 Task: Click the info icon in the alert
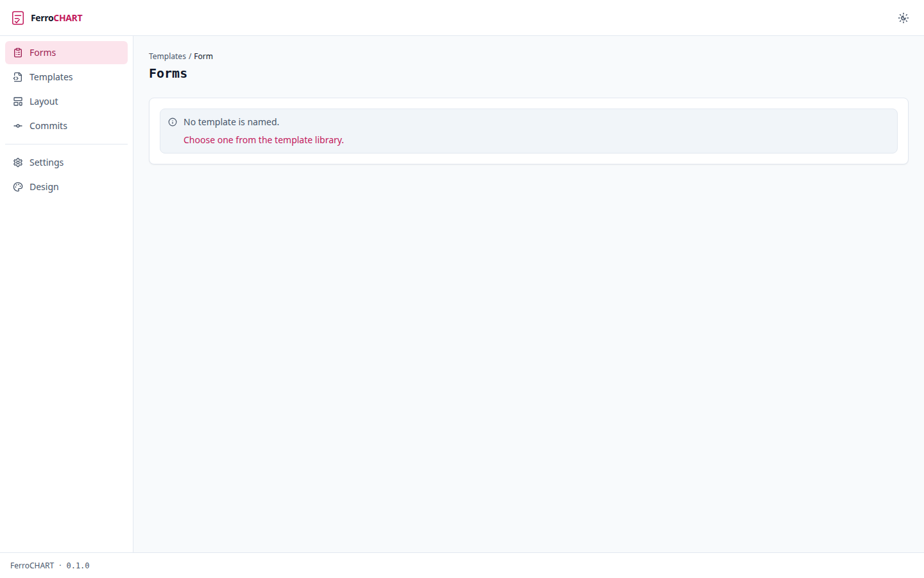[x=173, y=122]
